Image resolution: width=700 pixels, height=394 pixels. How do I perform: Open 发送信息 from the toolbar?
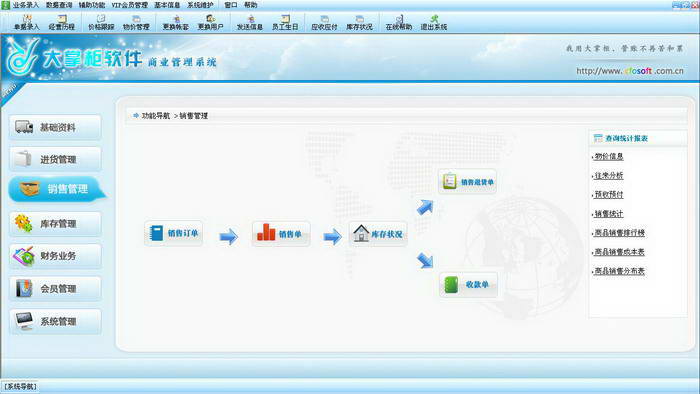coord(250,22)
